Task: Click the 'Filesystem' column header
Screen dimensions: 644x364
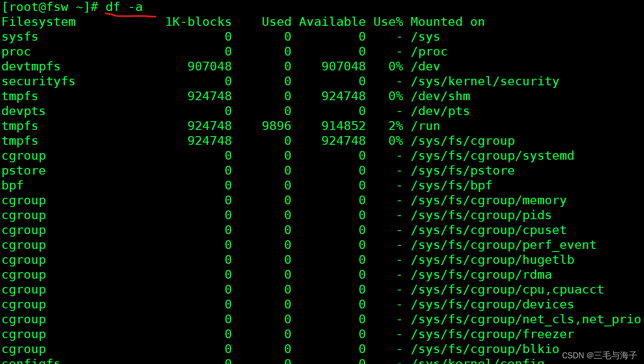Action: 39,22
